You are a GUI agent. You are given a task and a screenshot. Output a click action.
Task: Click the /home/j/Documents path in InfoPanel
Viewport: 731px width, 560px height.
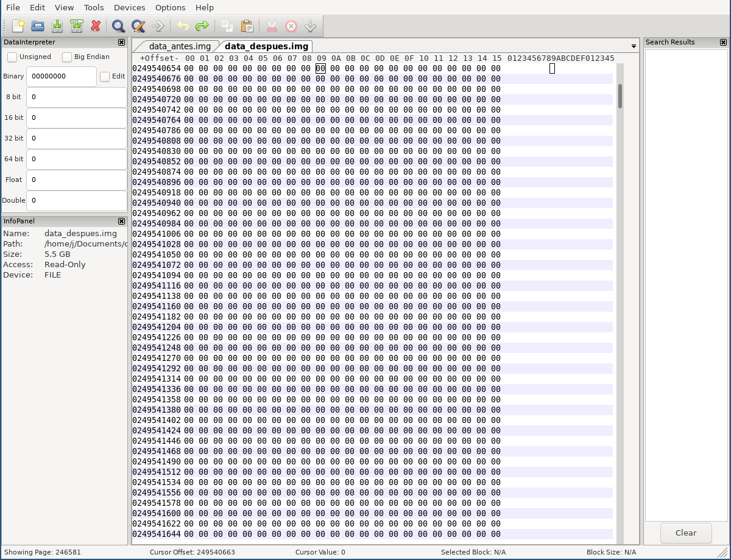tap(85, 243)
